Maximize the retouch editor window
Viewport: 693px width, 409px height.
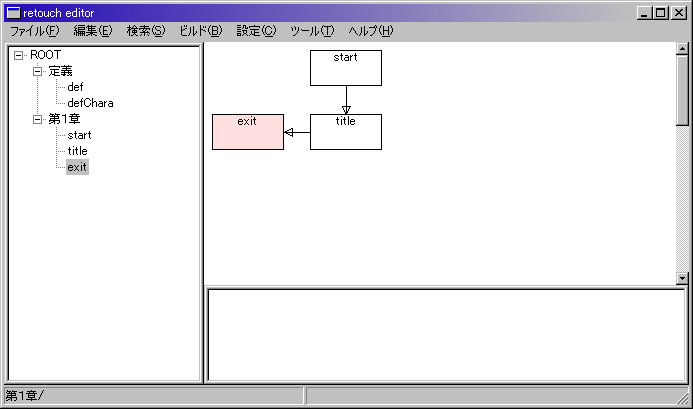tap(661, 13)
